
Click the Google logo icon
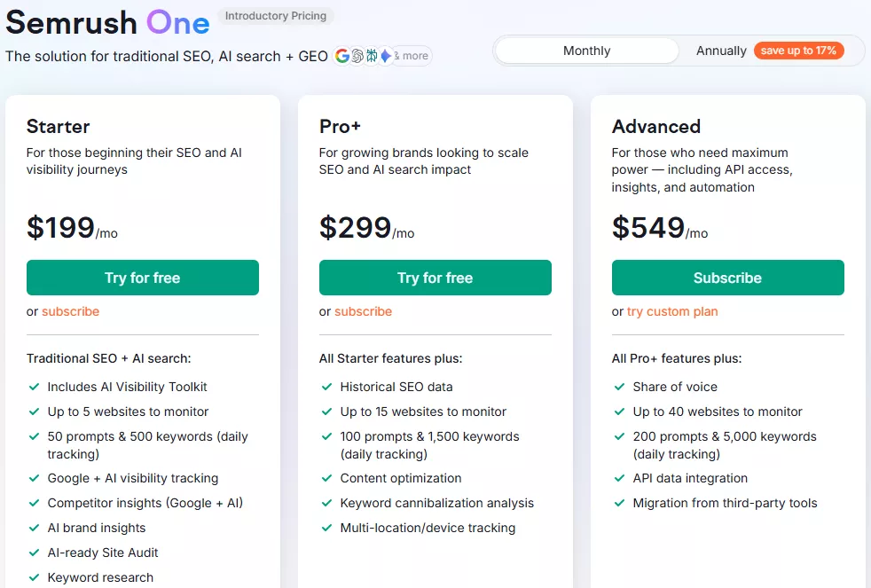342,56
